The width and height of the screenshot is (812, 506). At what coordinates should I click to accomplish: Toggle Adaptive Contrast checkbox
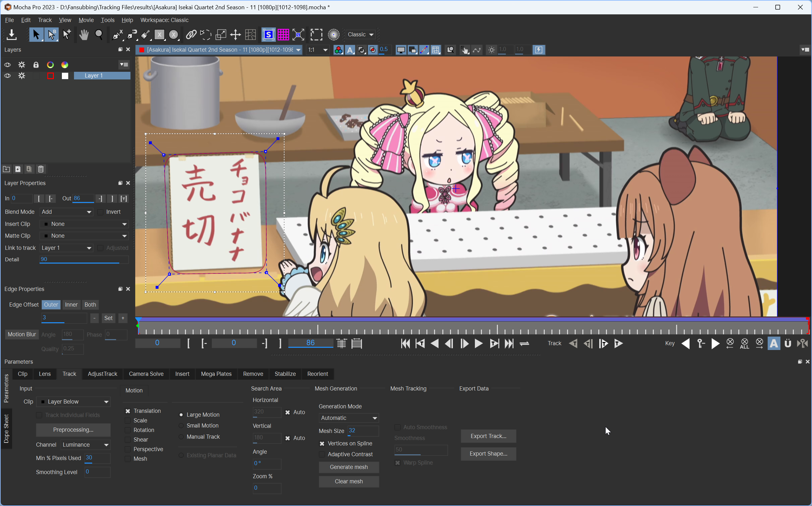322,454
